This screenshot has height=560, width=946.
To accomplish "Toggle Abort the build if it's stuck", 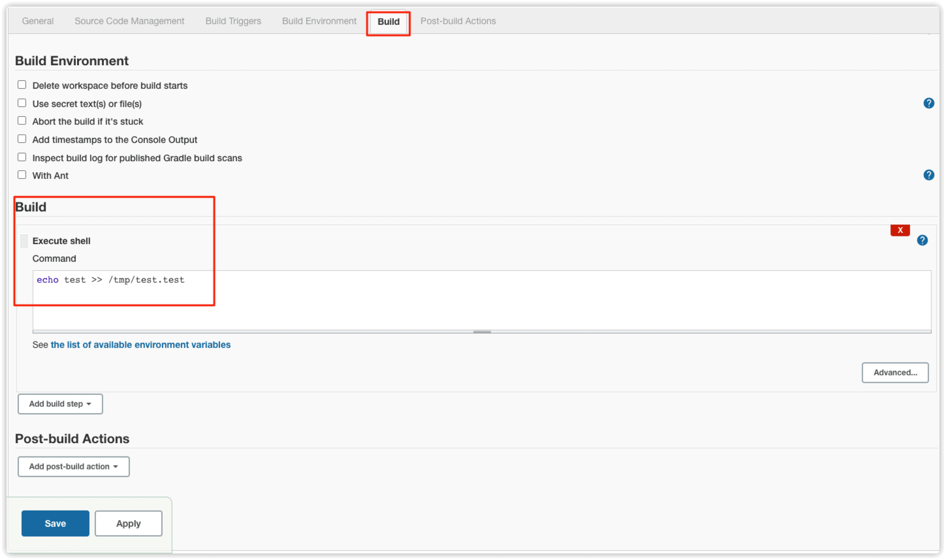I will pos(22,121).
